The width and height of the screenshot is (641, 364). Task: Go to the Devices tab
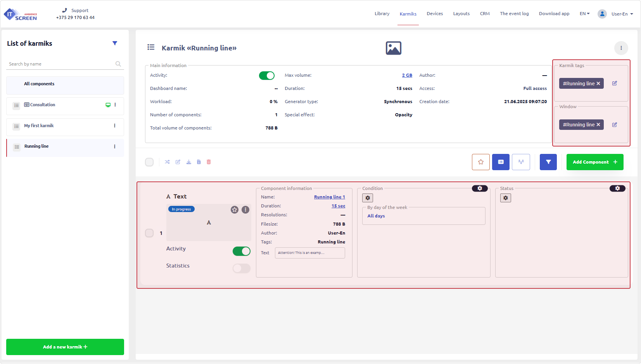[435, 14]
